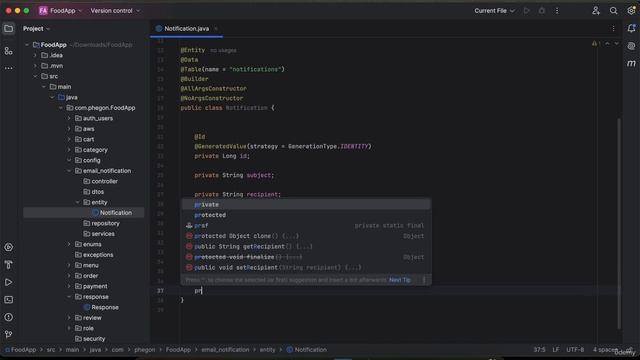
Task: Click the Next Tip link
Action: [x=400, y=280]
